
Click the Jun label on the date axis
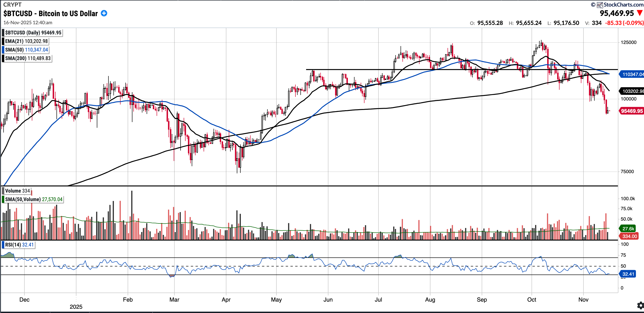(x=328, y=299)
